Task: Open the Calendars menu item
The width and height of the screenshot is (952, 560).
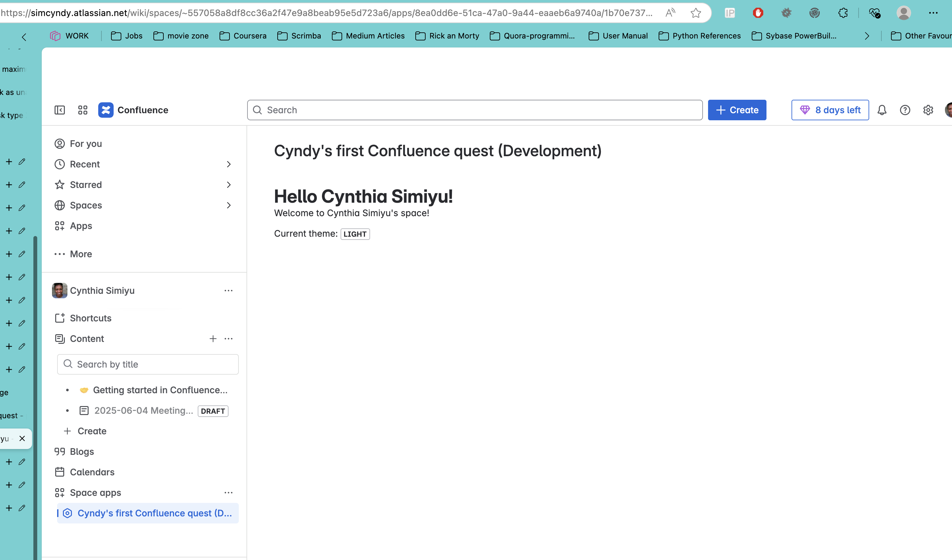Action: [92, 472]
